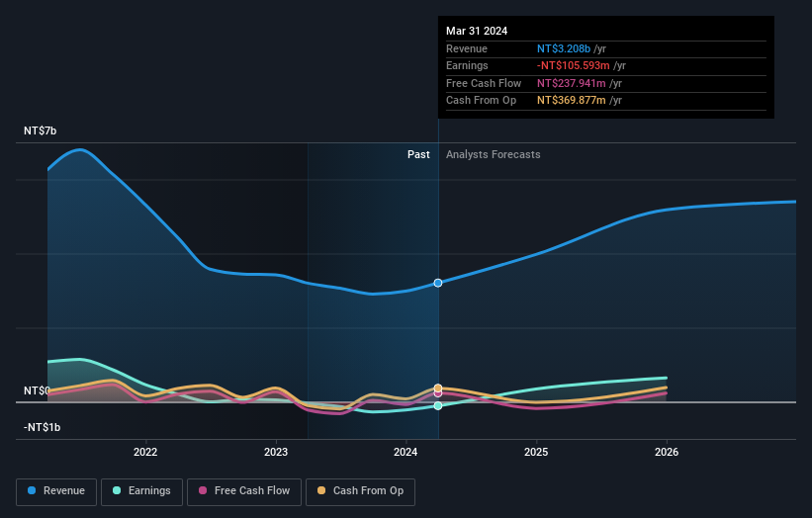Viewport: 812px width, 518px height.
Task: Click the Past section label
Action: (x=418, y=155)
